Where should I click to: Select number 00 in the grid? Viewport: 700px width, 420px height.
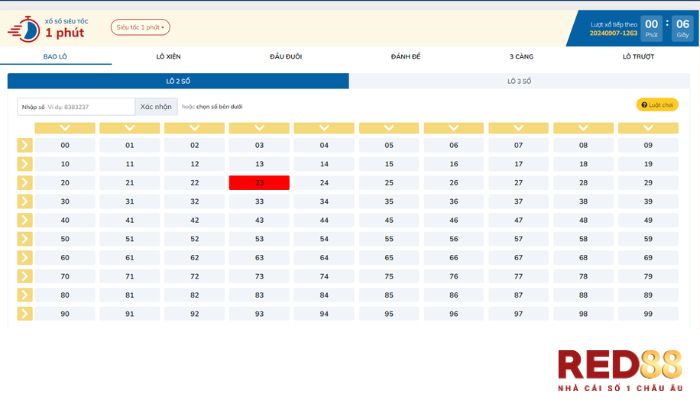tap(65, 145)
